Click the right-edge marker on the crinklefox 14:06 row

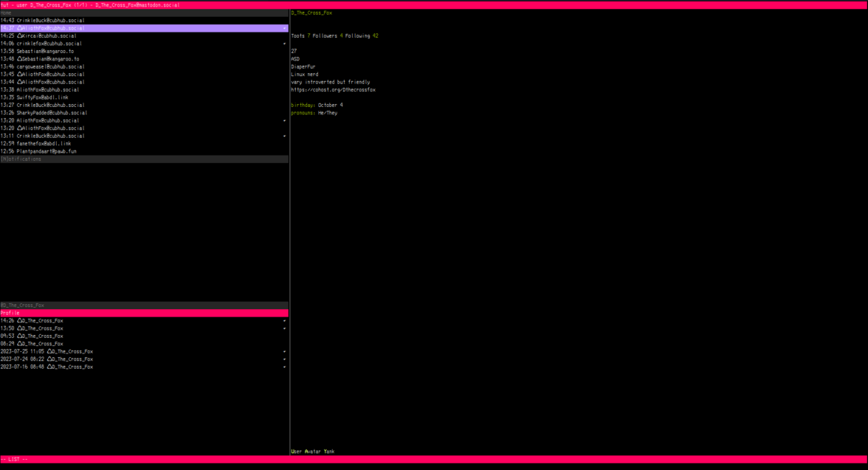click(285, 44)
